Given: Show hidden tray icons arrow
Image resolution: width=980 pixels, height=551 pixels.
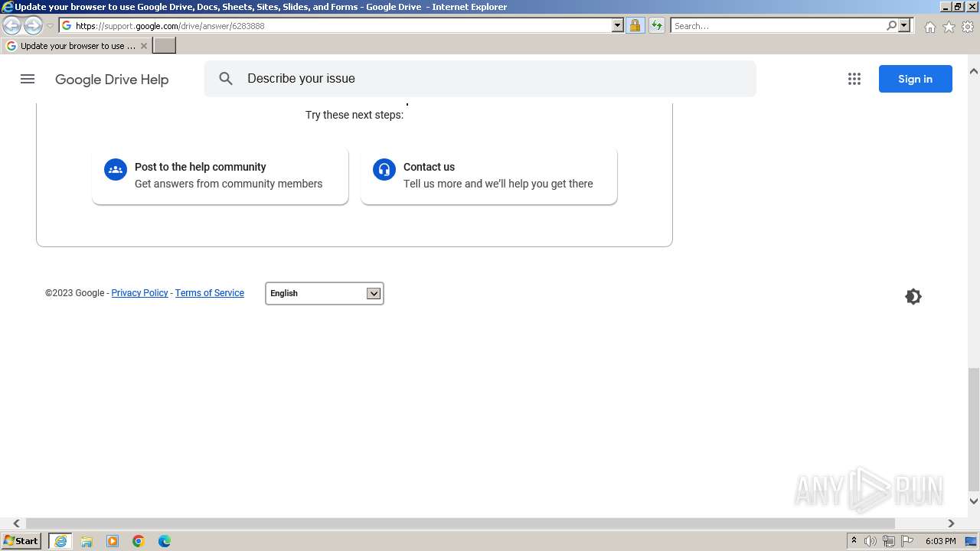Looking at the screenshot, I should pyautogui.click(x=854, y=541).
